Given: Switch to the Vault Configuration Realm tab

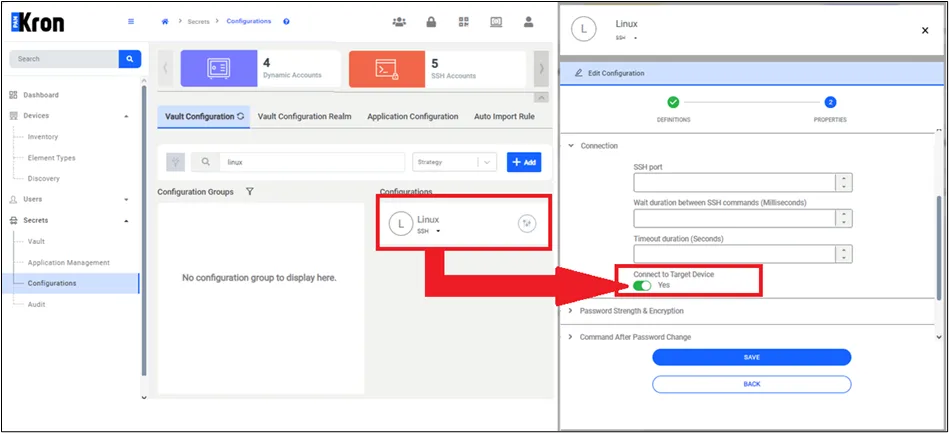Looking at the screenshot, I should pyautogui.click(x=304, y=116).
